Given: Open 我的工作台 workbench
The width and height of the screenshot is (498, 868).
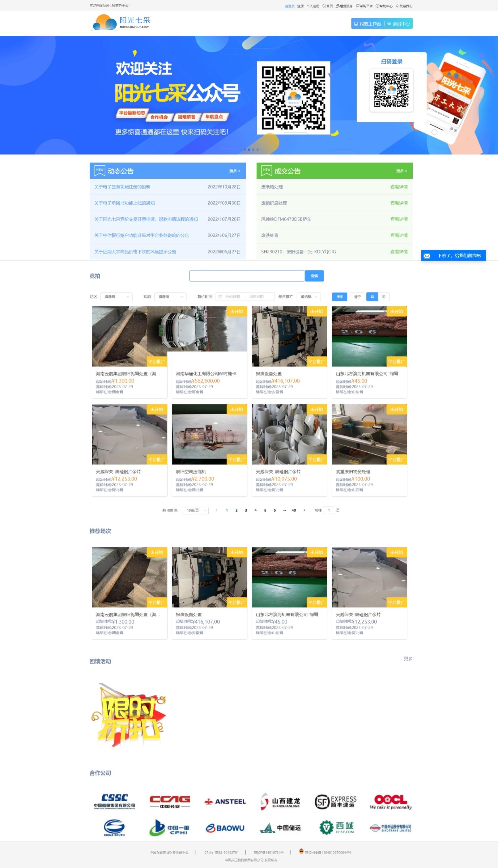Looking at the screenshot, I should [x=368, y=24].
